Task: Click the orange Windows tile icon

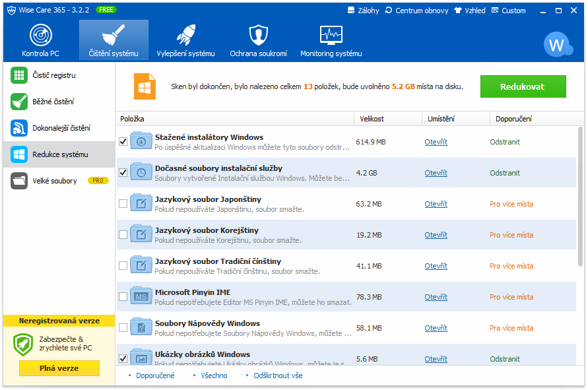Action: pyautogui.click(x=145, y=86)
